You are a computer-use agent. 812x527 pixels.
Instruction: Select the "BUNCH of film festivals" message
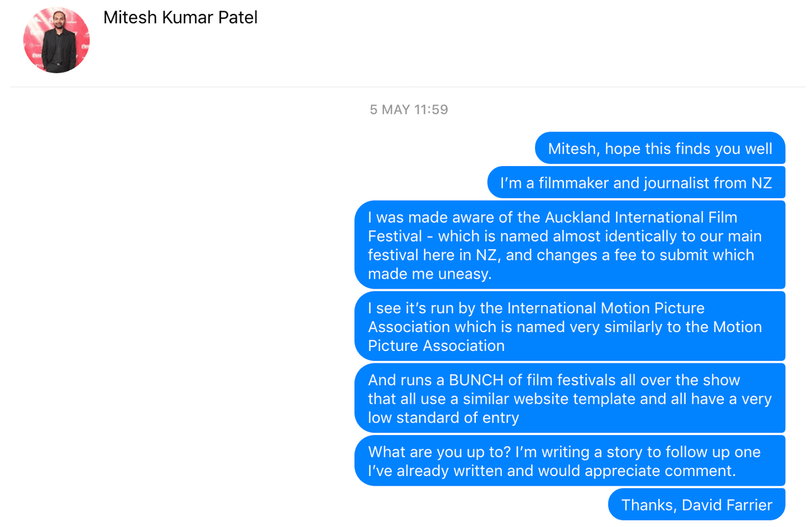coord(570,398)
